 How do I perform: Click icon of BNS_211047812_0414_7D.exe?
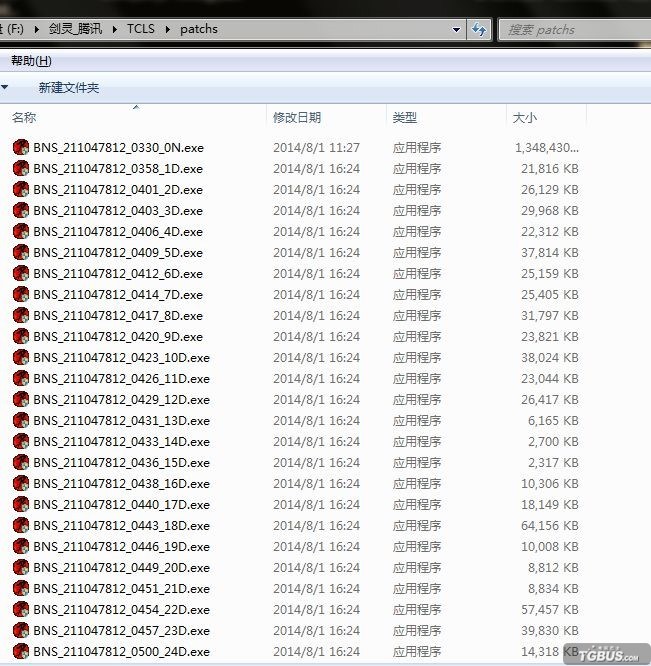pos(21,294)
